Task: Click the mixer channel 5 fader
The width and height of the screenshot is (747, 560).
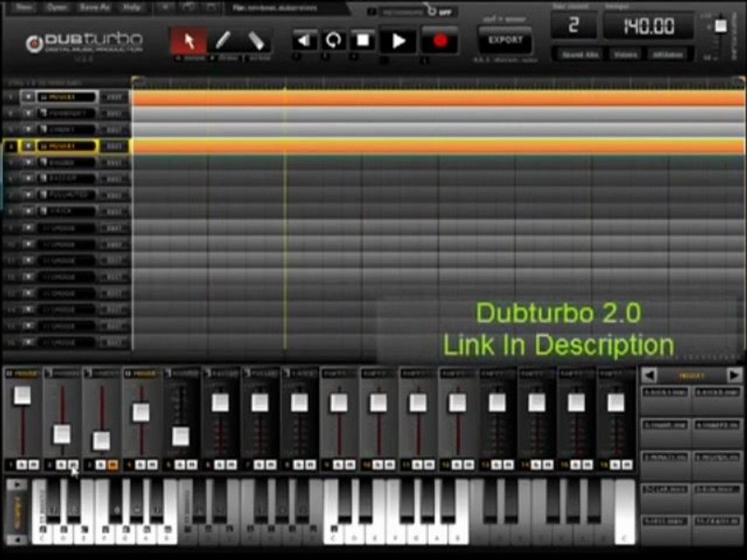Action: click(181, 436)
